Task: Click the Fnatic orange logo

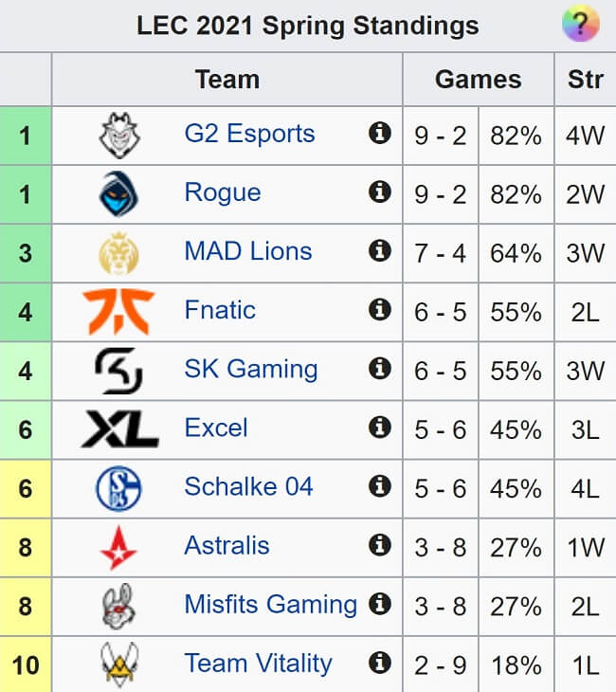Action: pyautogui.click(x=118, y=312)
